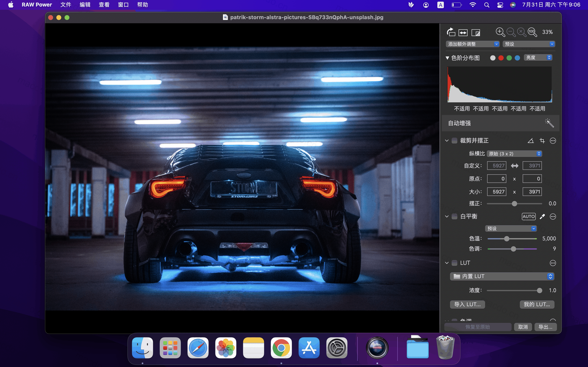The width and height of the screenshot is (588, 367).
Task: Click the auto enhance magic wand icon
Action: (549, 123)
